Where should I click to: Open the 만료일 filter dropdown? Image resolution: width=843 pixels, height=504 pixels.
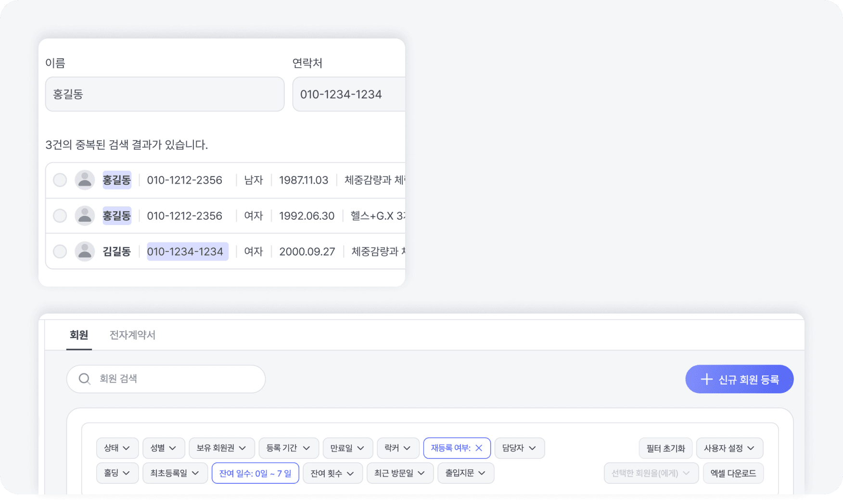point(348,448)
